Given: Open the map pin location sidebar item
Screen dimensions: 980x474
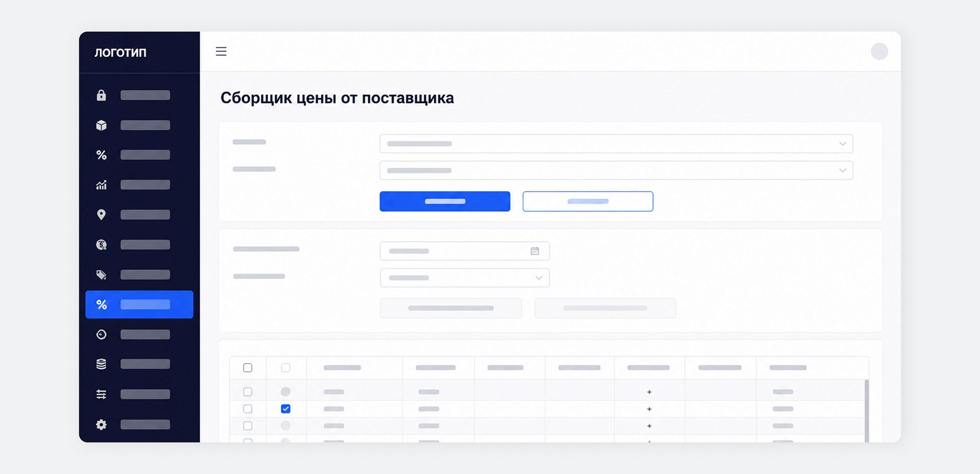Looking at the screenshot, I should coord(101,215).
